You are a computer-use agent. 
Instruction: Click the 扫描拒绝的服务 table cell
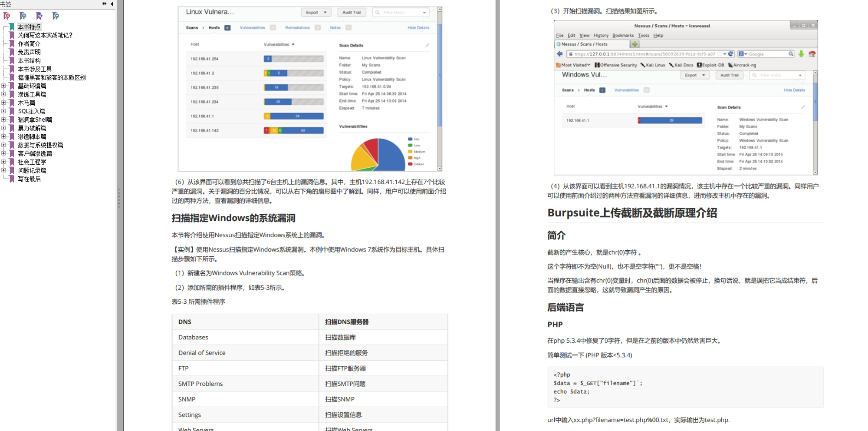pos(383,353)
